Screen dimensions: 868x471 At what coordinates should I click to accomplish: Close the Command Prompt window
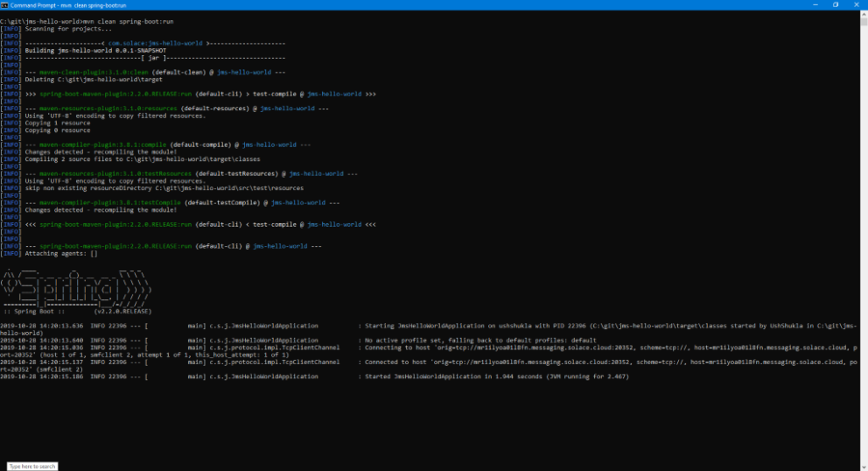pos(858,4)
